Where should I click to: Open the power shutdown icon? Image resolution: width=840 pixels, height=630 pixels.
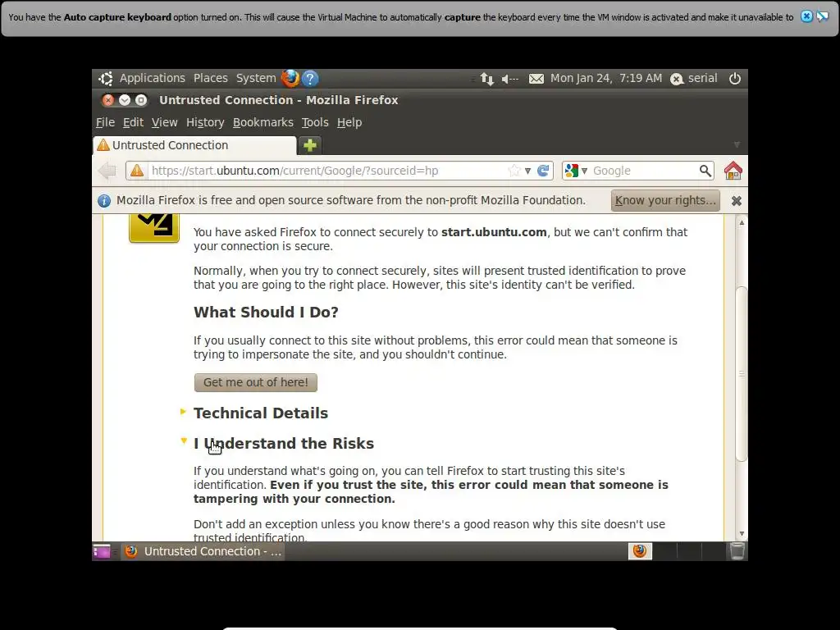click(735, 79)
